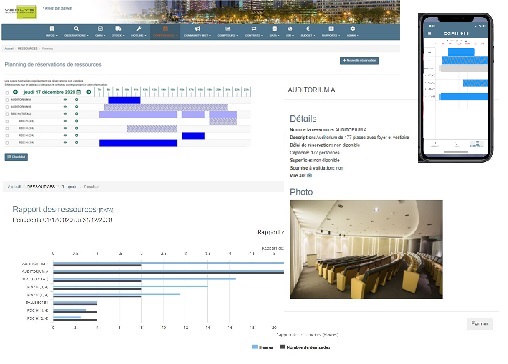Open the highlighted Conférences menu
The width and height of the screenshot is (508, 364).
pyautogui.click(x=165, y=32)
